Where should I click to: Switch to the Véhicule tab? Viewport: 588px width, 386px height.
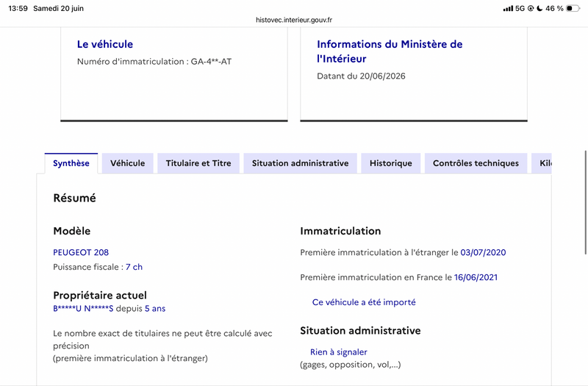(x=127, y=163)
